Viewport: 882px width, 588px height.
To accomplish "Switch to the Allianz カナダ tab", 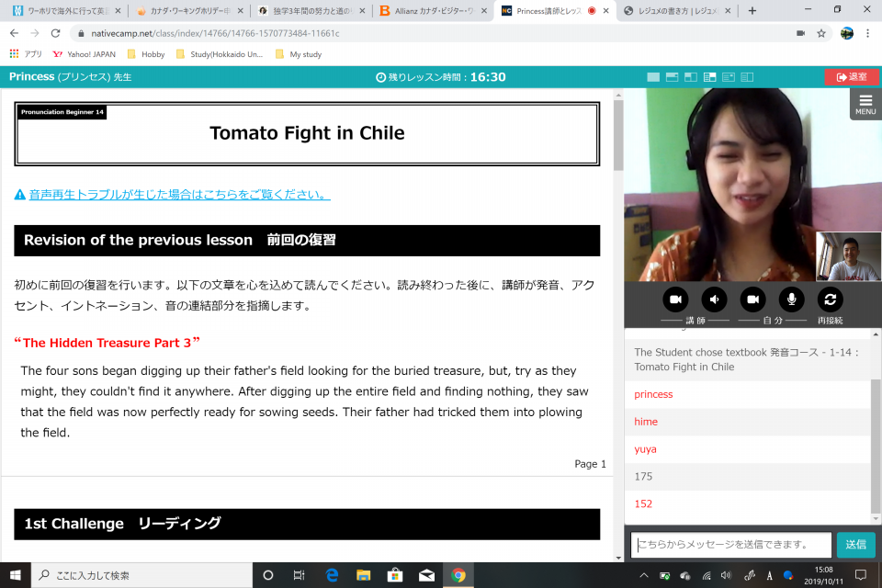I will (433, 11).
